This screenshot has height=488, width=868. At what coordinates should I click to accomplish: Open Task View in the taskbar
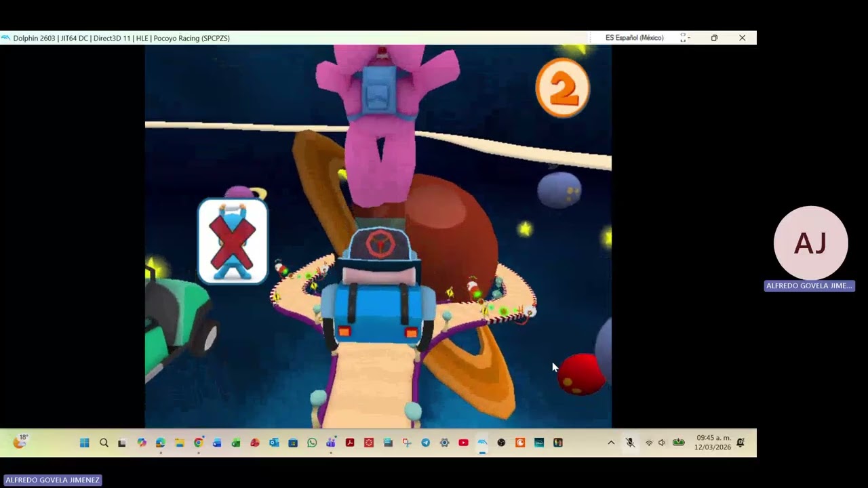(x=122, y=443)
